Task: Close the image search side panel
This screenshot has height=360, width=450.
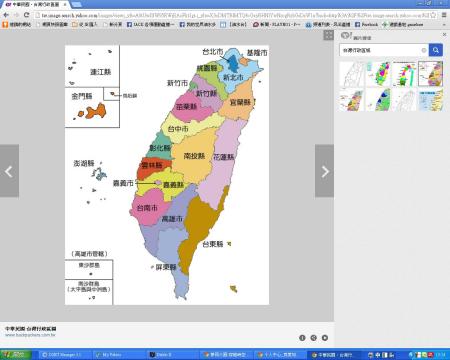Action: click(444, 35)
